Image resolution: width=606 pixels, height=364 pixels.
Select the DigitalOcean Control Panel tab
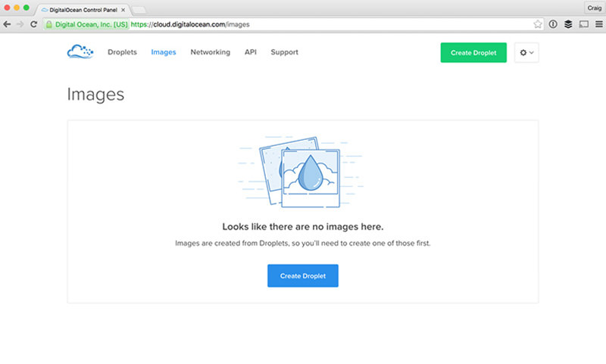tap(82, 9)
